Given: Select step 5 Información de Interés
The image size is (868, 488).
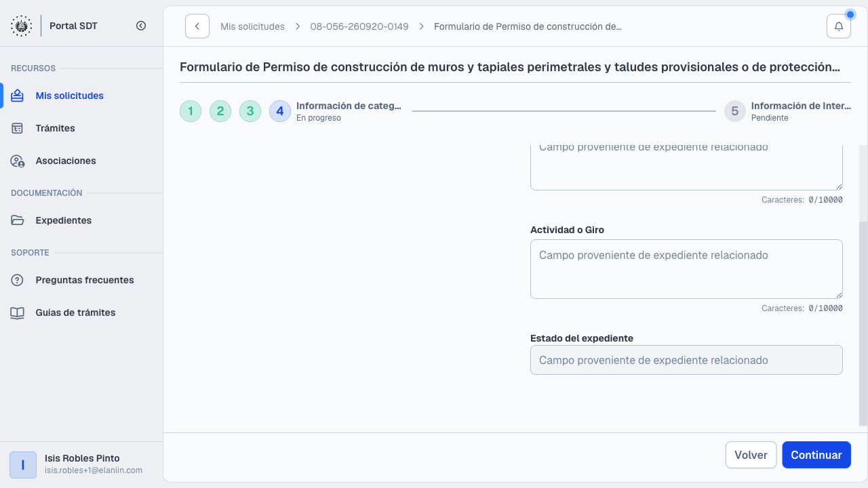Looking at the screenshot, I should tap(787, 111).
